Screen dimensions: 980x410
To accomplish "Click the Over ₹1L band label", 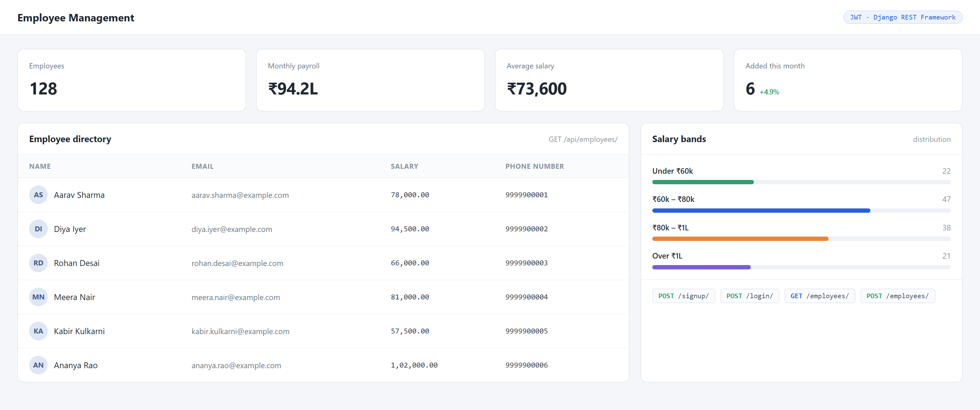I will (x=667, y=256).
